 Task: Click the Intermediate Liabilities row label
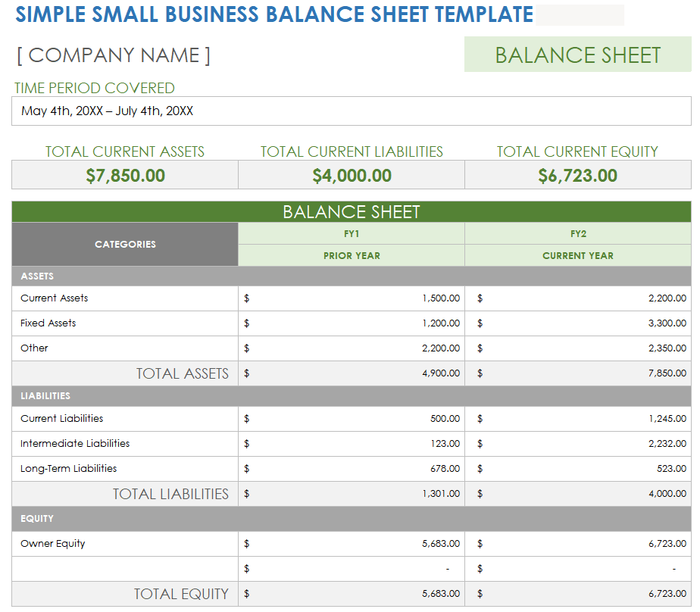tap(75, 444)
